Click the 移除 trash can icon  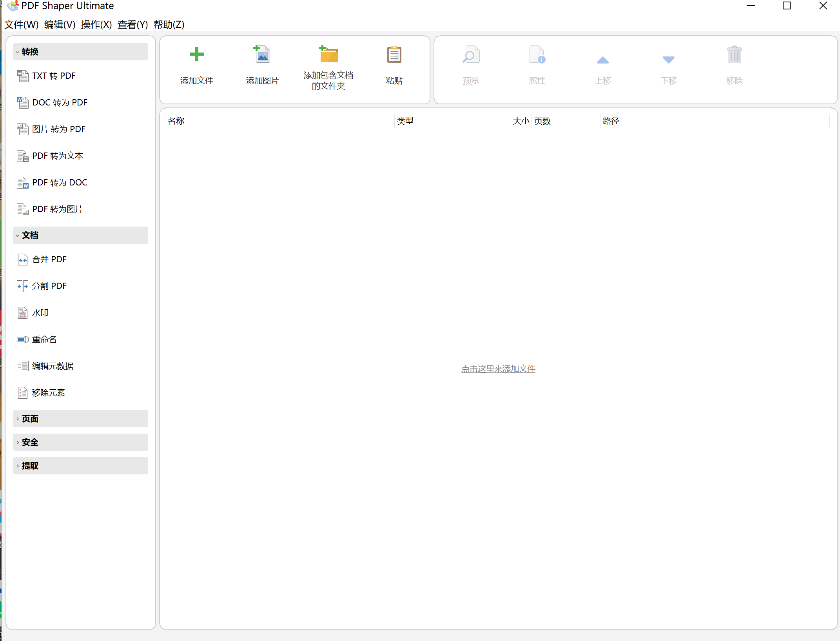tap(734, 54)
